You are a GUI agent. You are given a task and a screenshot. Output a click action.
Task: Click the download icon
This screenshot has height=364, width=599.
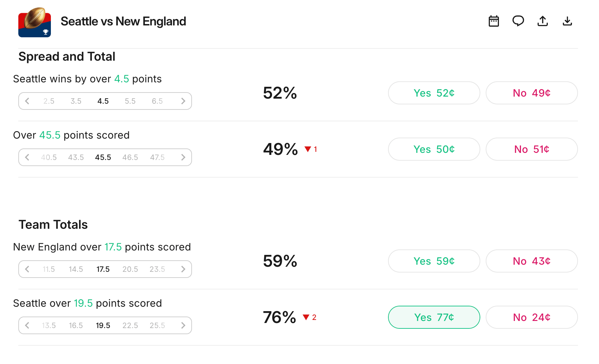(567, 21)
